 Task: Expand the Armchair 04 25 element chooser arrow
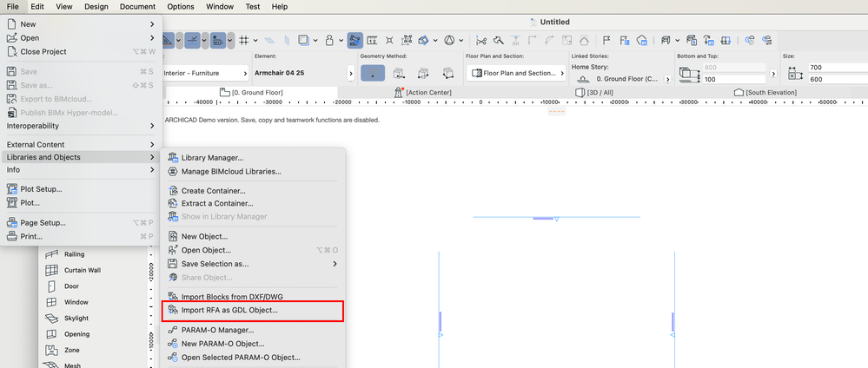[351, 73]
